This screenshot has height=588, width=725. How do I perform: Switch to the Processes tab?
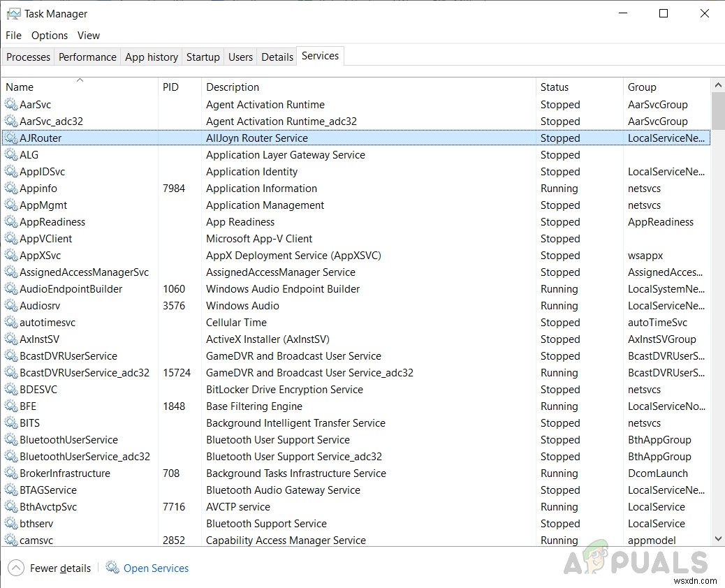point(27,57)
